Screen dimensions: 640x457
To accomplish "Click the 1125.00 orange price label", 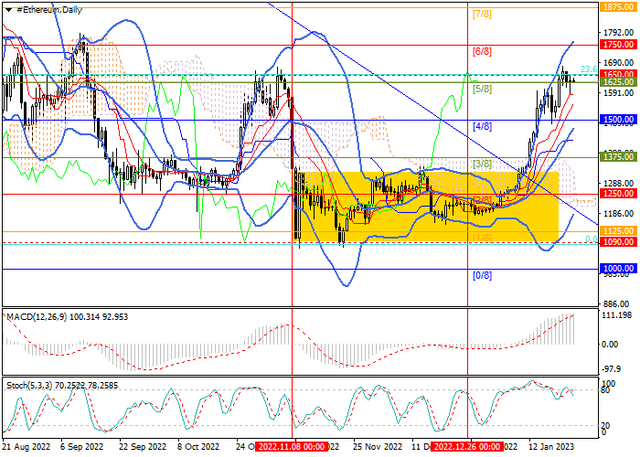I will pyautogui.click(x=619, y=231).
